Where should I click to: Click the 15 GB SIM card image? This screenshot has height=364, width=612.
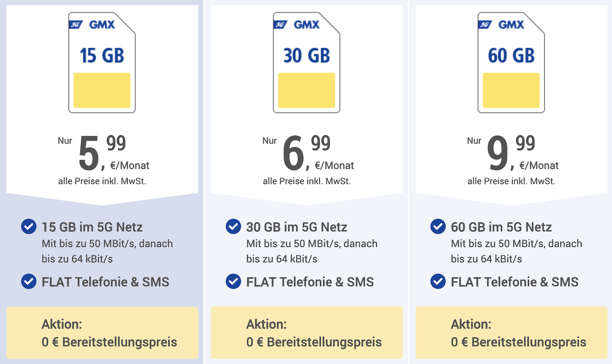(102, 63)
